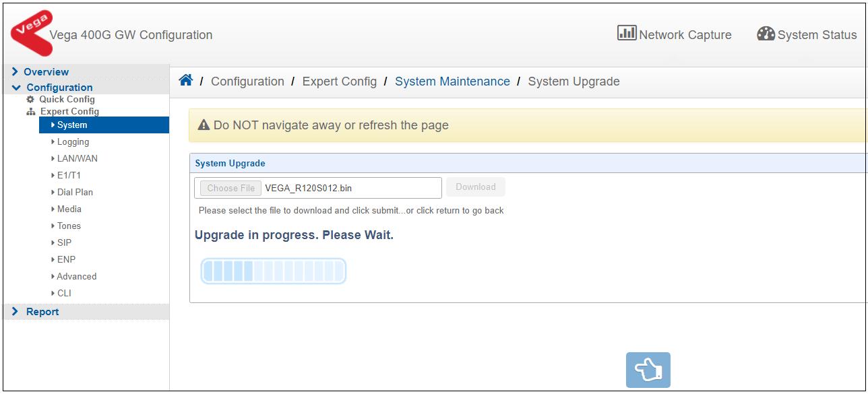Click the Choose File button
Viewport: 868px width, 396px height.
230,189
